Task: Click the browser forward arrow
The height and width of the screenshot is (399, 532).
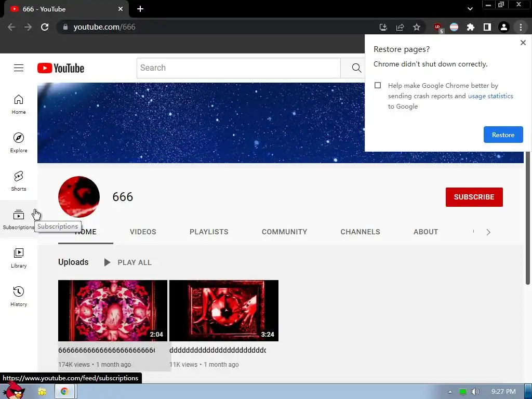Action: click(28, 27)
